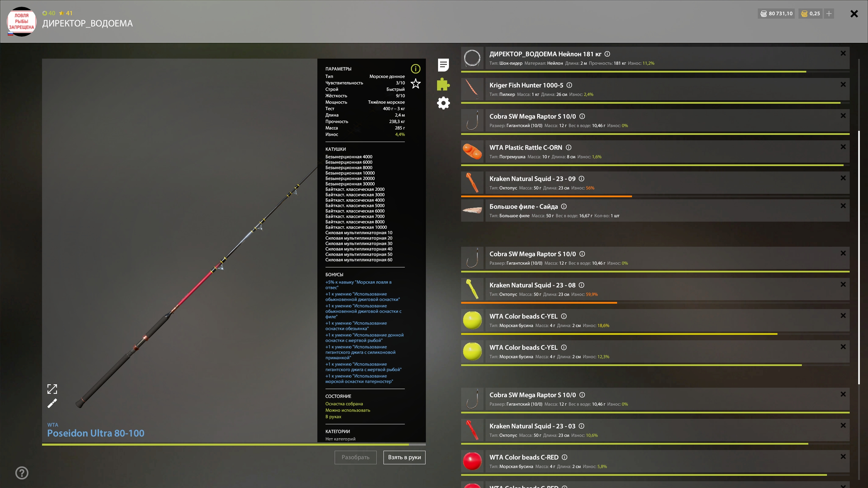Image resolution: width=868 pixels, height=488 pixels.
Task: Switch to the puzzle-piece rig tab
Action: [x=443, y=84]
